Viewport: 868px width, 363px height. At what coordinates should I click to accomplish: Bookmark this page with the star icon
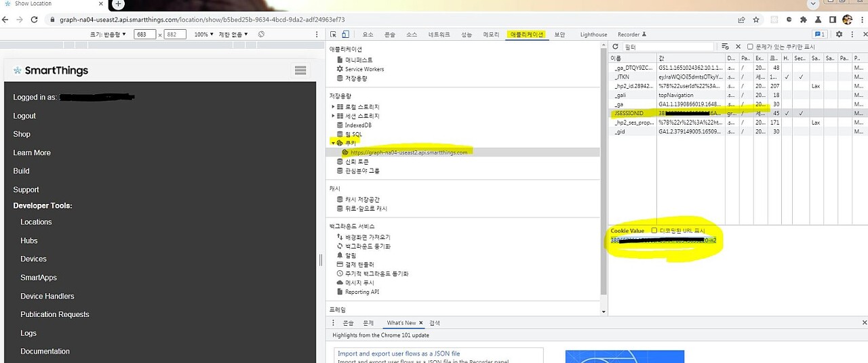click(x=757, y=20)
